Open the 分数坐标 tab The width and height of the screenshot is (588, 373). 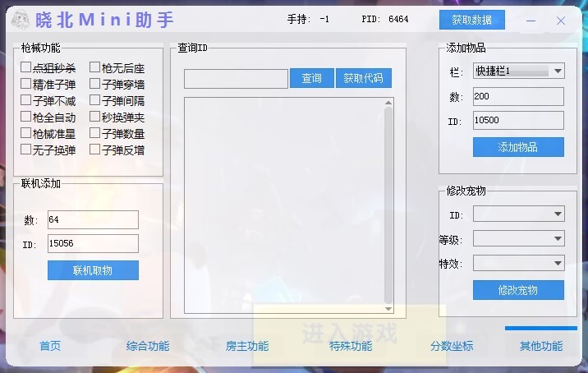tap(452, 346)
